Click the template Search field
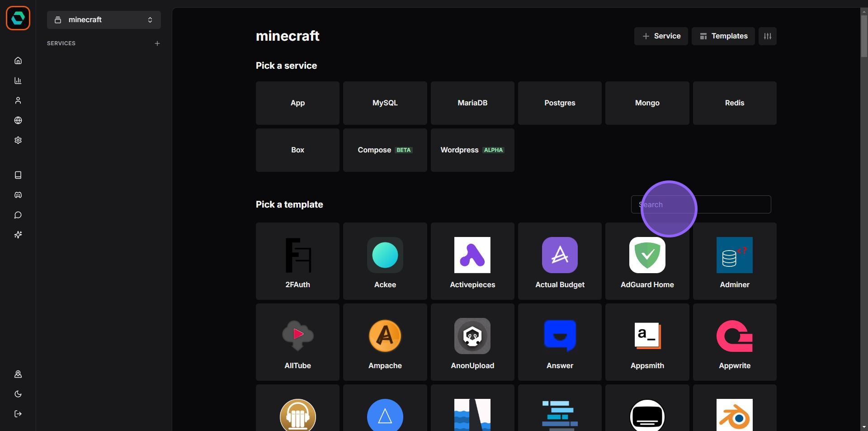Screen dimensions: 868x431 [701, 204]
